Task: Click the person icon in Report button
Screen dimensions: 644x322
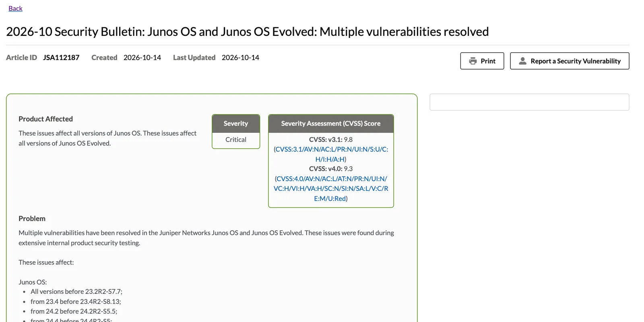Action: 522,61
